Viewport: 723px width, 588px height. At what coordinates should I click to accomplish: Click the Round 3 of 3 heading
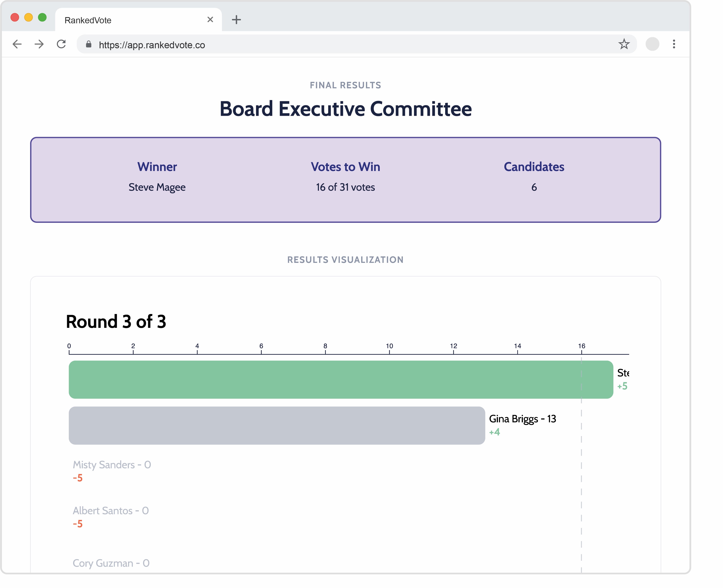point(116,321)
